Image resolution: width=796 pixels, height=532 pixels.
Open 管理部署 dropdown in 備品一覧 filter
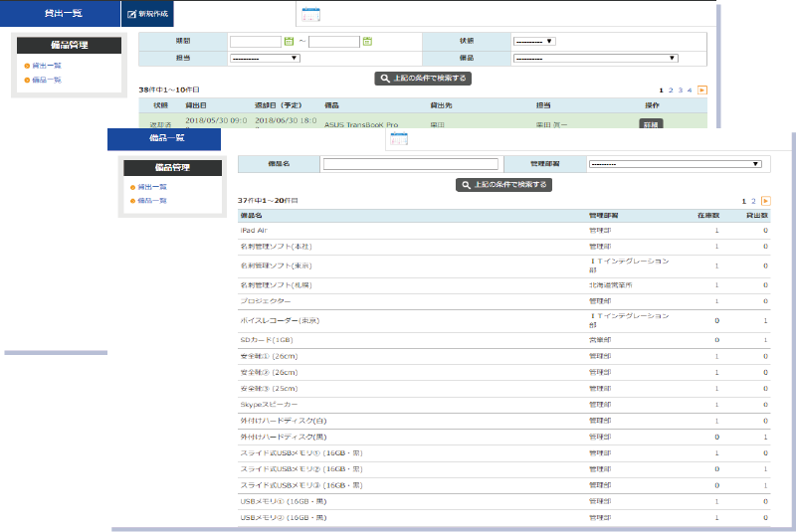click(676, 164)
